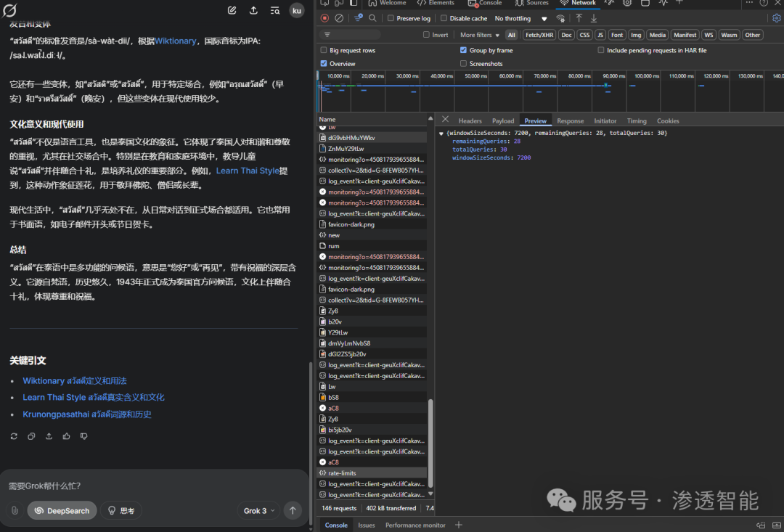
Task: Stop recording the network log
Action: tap(324, 18)
